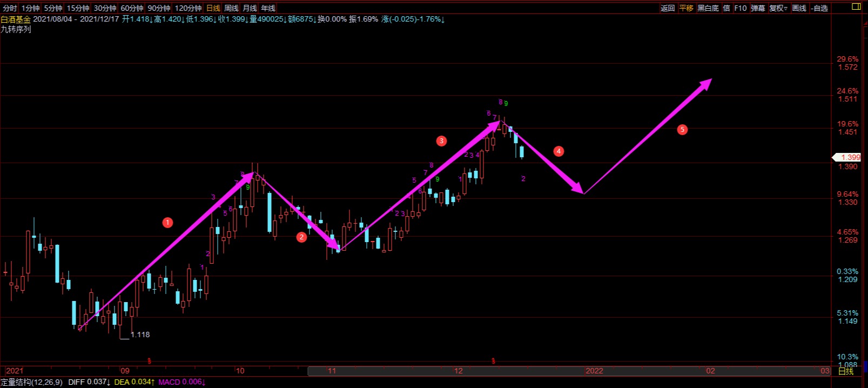868x388 pixels.
Task: Switch to the 分时 intraday view
Action: point(10,8)
